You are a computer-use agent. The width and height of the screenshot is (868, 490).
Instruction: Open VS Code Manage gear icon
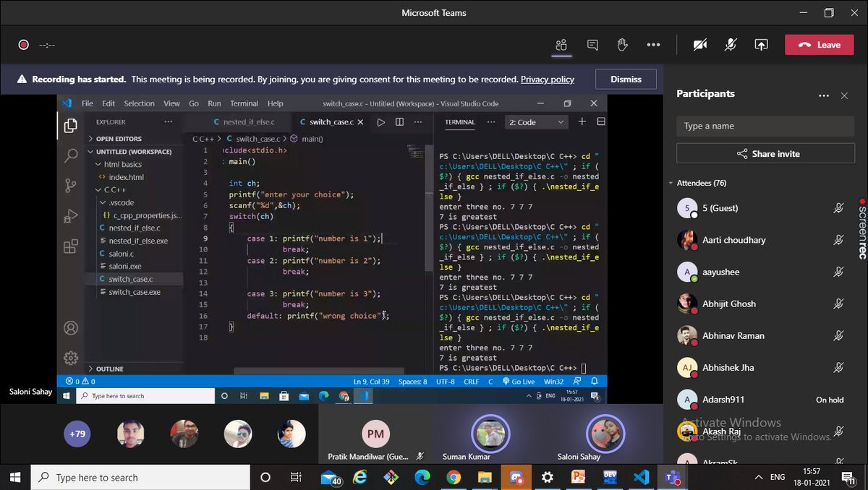coord(71,358)
